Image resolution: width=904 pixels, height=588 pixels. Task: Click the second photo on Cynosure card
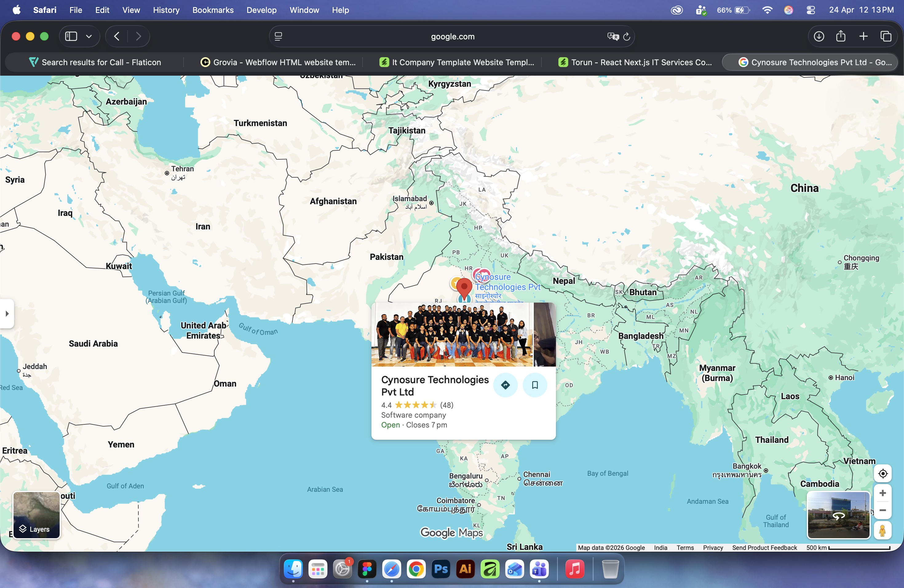coord(545,334)
